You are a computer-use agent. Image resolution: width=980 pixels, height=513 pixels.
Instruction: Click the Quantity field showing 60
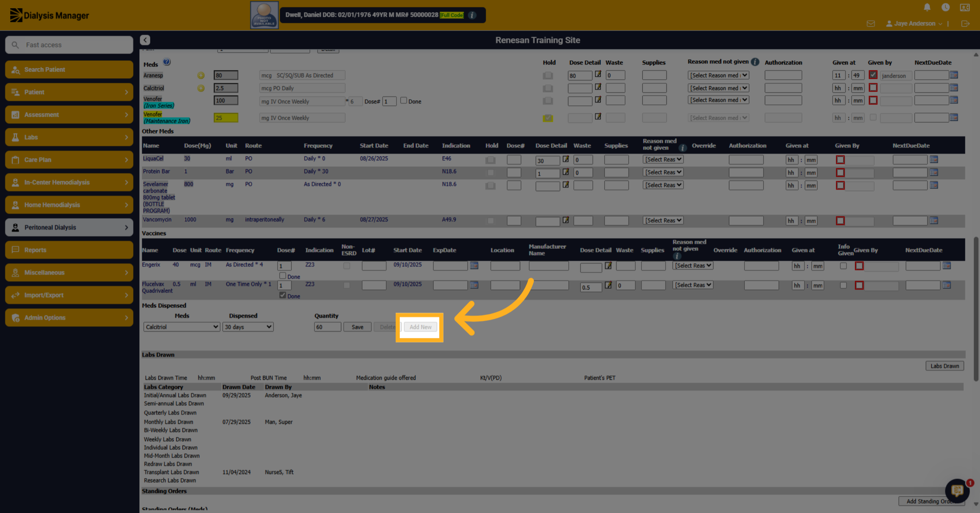327,327
